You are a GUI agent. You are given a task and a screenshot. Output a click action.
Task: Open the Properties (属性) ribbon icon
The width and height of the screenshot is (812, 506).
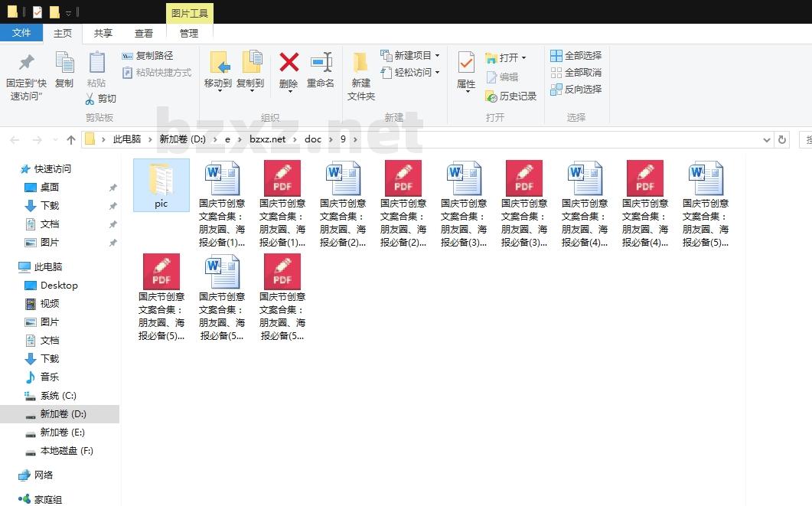[x=466, y=64]
